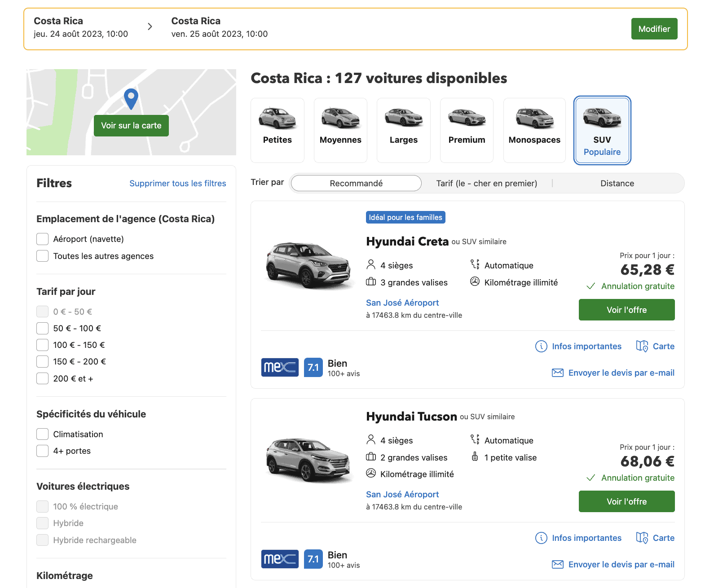The image size is (714, 588).
Task: Select the Larges car category
Action: (404, 130)
